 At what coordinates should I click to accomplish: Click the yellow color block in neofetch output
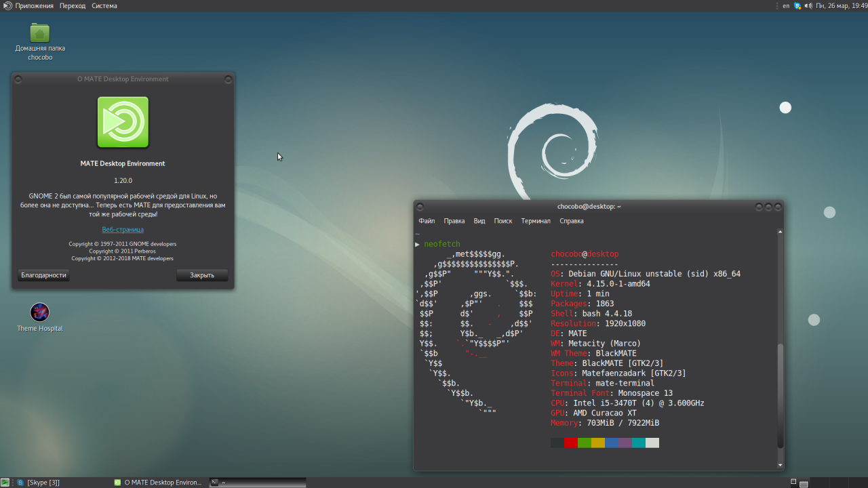point(598,443)
